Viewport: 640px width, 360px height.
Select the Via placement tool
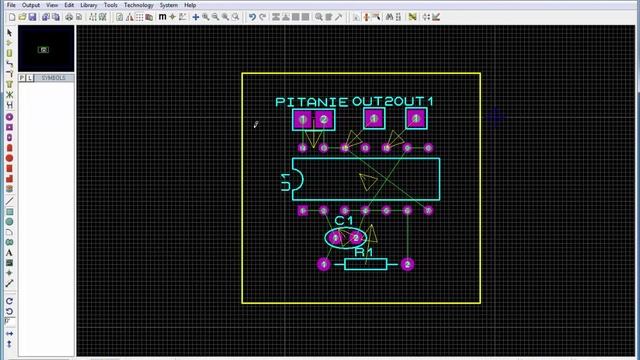[9, 74]
